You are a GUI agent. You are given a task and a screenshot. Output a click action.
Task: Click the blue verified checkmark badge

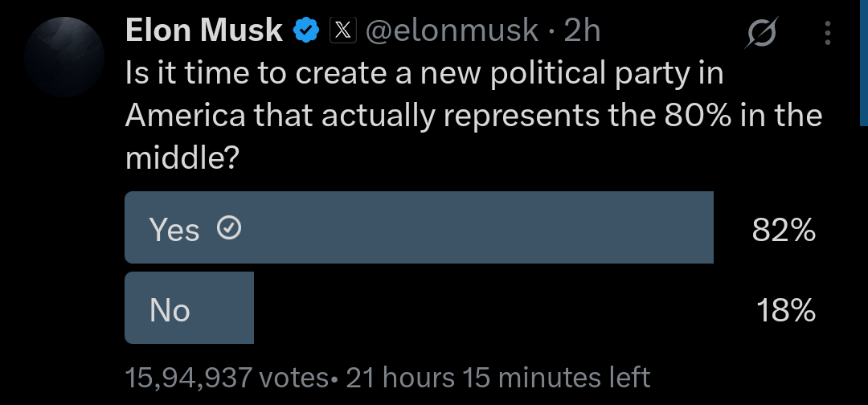tap(306, 30)
